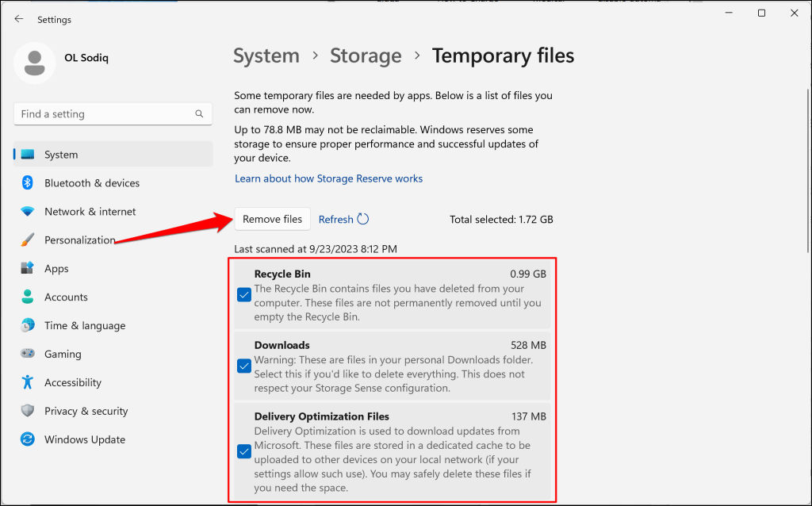The width and height of the screenshot is (812, 506).
Task: Click the Apps sidebar icon
Action: [28, 269]
